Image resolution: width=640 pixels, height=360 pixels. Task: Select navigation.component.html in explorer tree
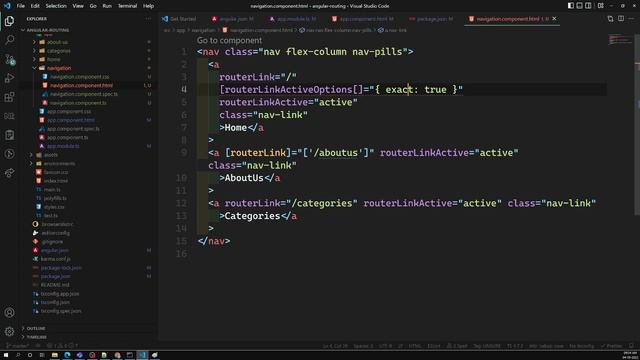click(x=81, y=85)
